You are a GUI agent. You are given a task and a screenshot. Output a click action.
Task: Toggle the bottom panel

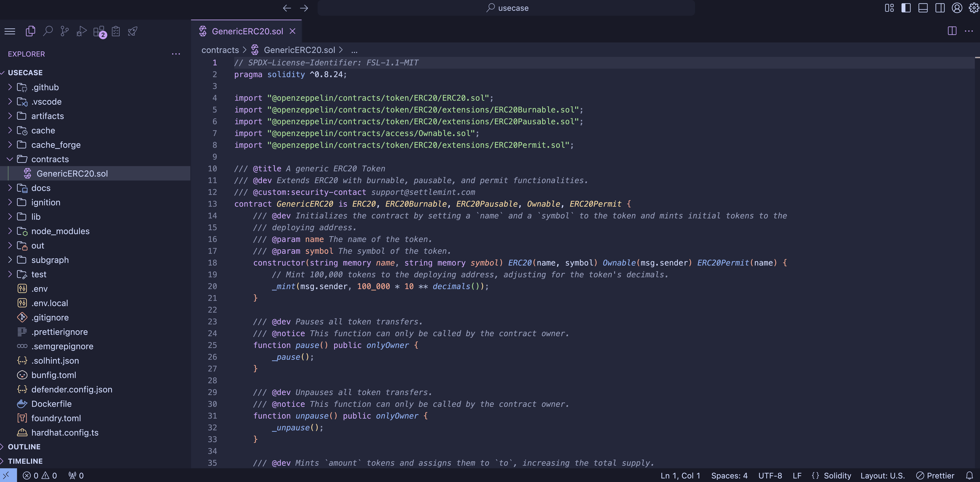point(923,8)
